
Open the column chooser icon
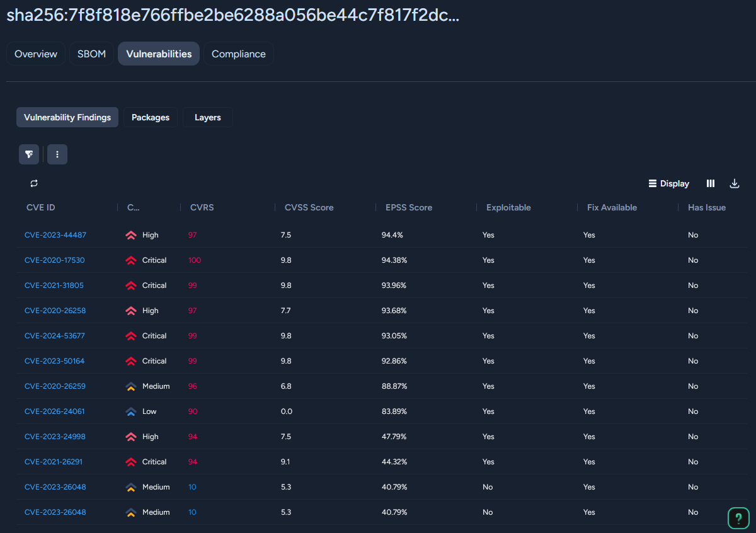[x=711, y=183]
